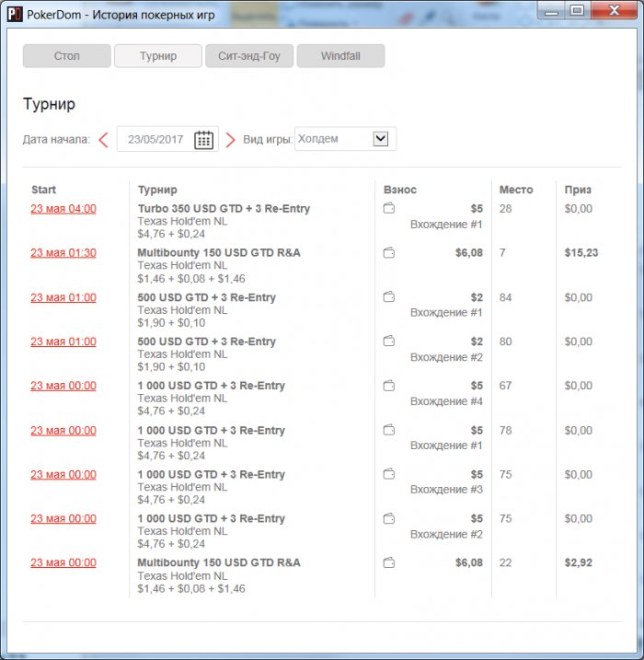Click Вхождение #4 entry label
The width and height of the screenshot is (644, 660).
point(446,401)
